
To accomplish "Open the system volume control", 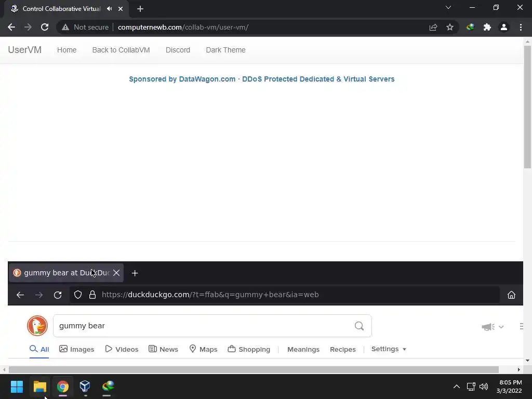I will coord(484,387).
